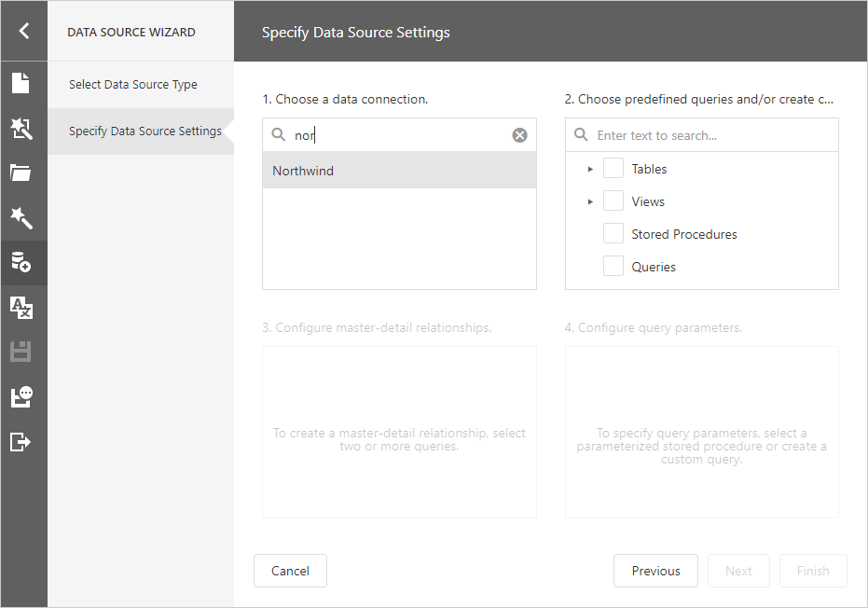This screenshot has height=608, width=868.
Task: Open the New Report document icon
Action: coord(21,83)
